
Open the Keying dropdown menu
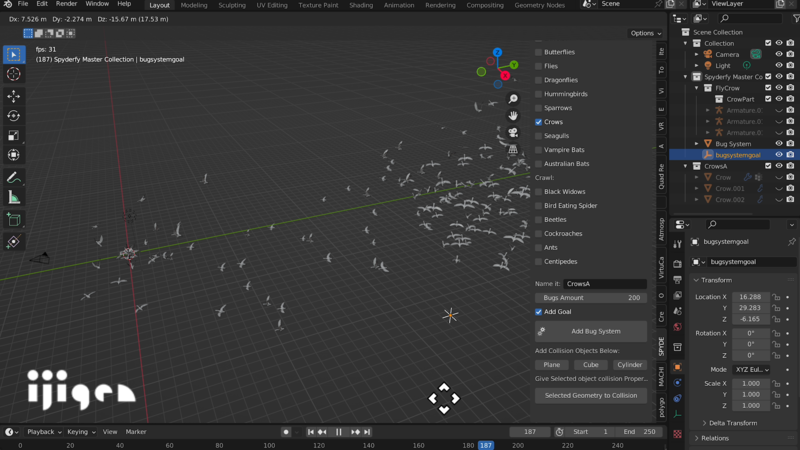coord(81,432)
